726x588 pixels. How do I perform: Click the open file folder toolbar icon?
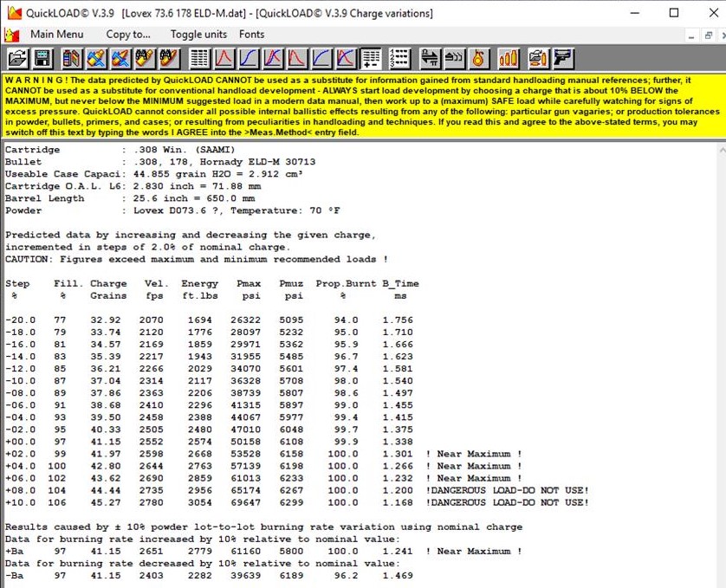click(x=17, y=59)
